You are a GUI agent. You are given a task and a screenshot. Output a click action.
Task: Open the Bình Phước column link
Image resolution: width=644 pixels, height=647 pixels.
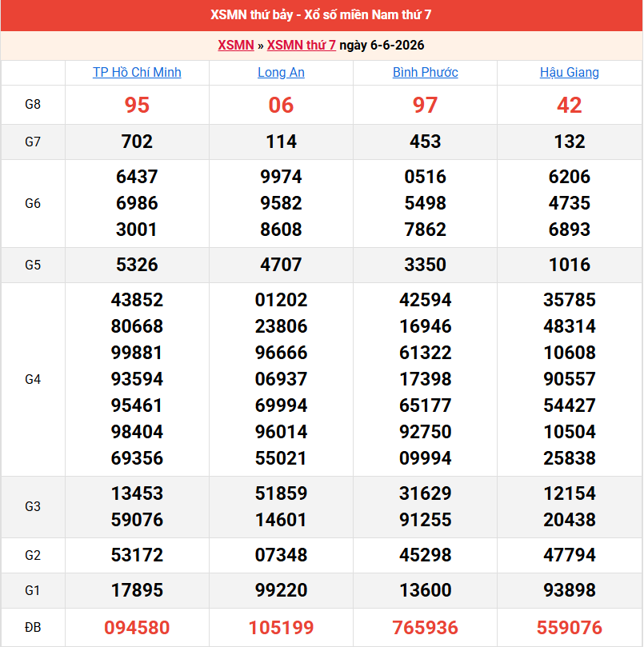[426, 72]
